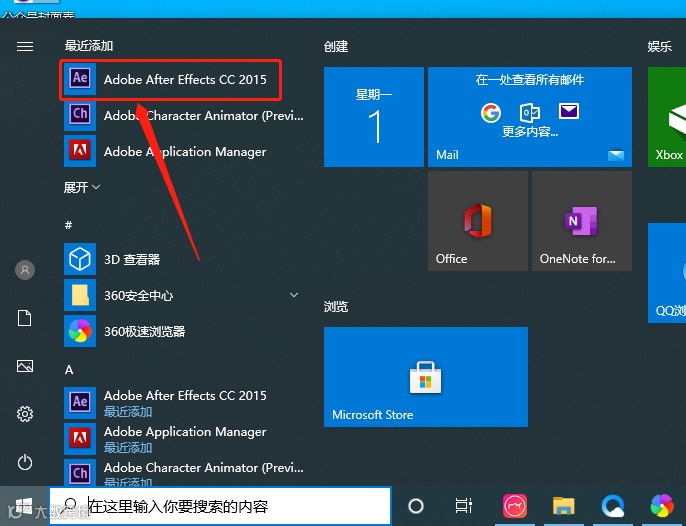Open Adobe Application Manager in the recently added list
This screenshot has width=686, height=526.
tap(184, 151)
